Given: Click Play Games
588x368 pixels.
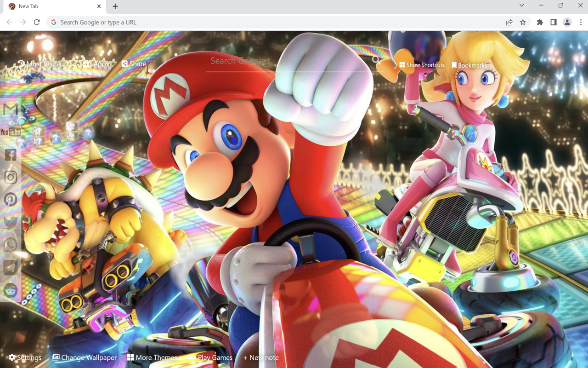Looking at the screenshot, I should pos(210,357).
